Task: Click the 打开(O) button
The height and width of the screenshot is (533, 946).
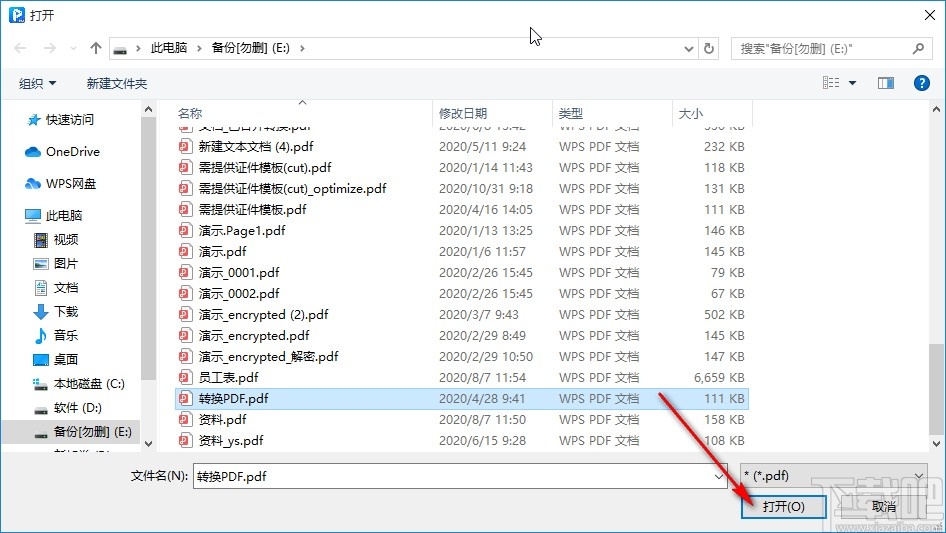Action: pos(783,506)
